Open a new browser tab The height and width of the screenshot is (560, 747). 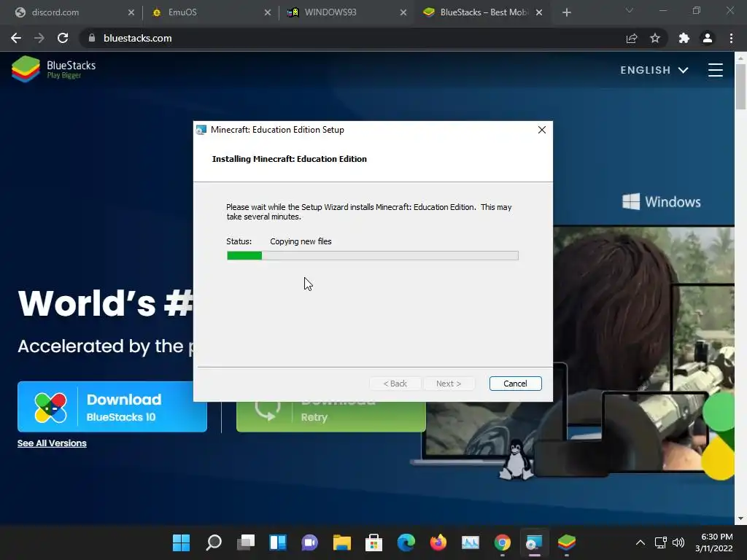coord(566,12)
